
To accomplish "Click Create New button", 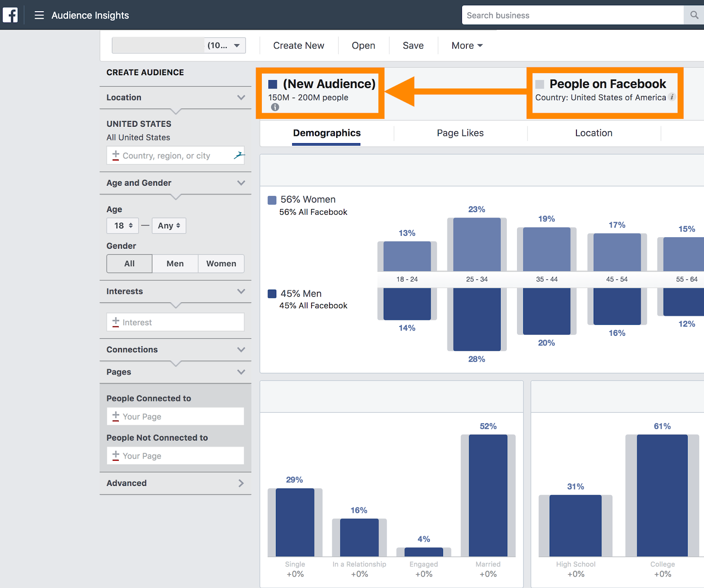I will 299,45.
